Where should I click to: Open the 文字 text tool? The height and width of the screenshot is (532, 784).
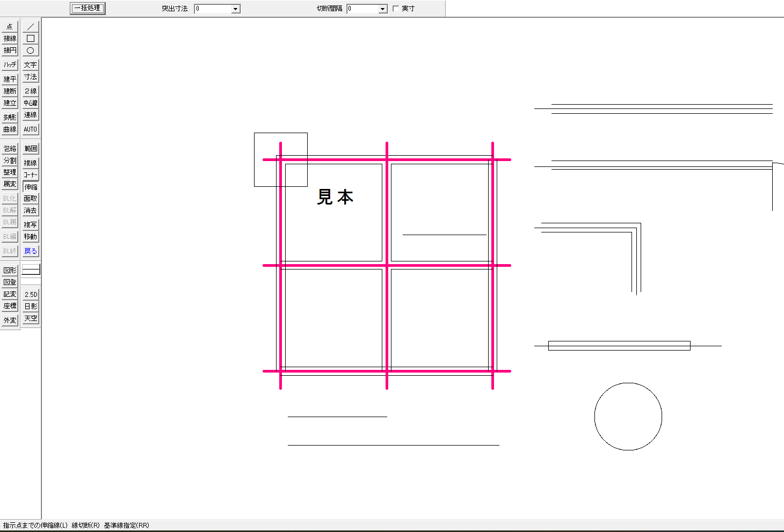(x=31, y=64)
